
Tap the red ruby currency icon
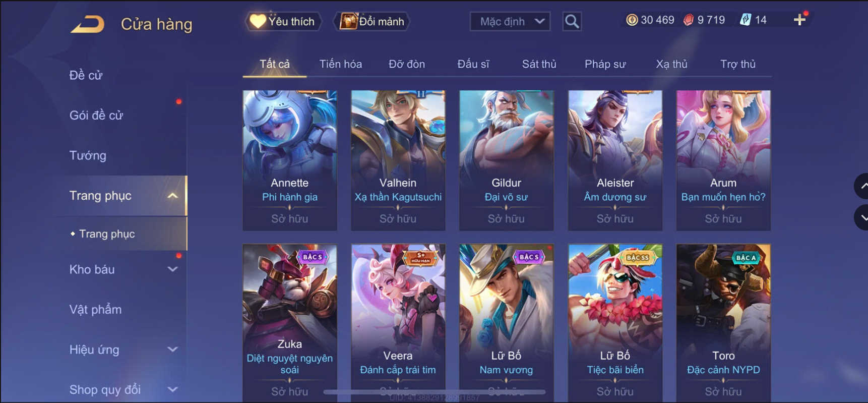[689, 20]
